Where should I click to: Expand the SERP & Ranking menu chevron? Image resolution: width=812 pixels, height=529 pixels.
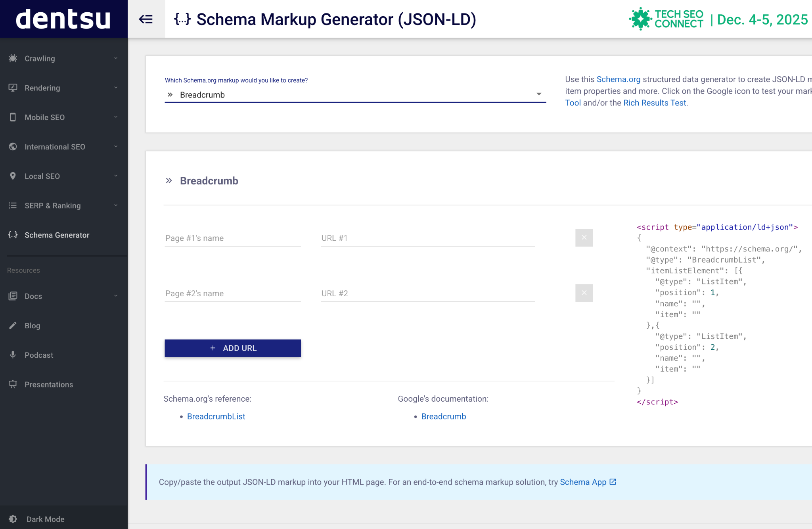116,205
